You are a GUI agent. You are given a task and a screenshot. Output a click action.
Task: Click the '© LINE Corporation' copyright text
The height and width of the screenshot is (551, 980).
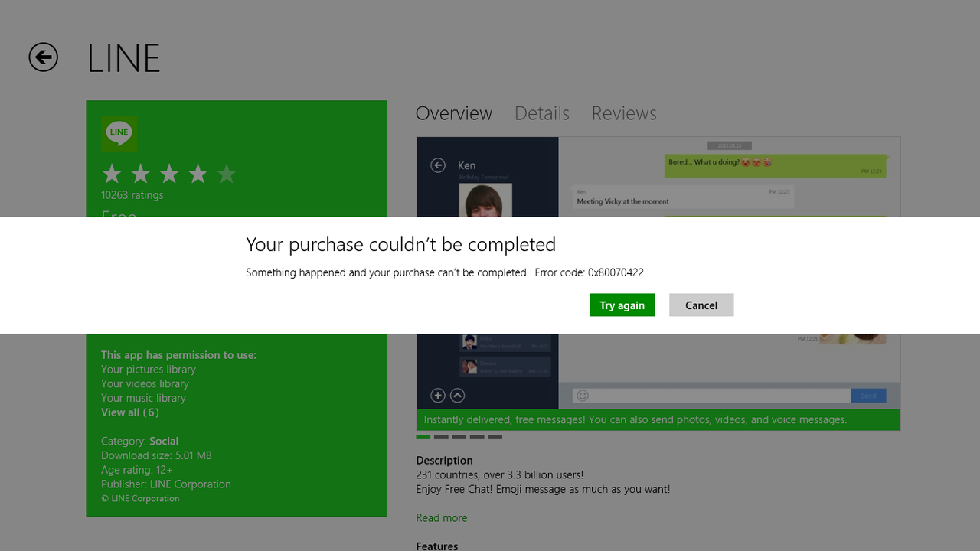tap(140, 499)
